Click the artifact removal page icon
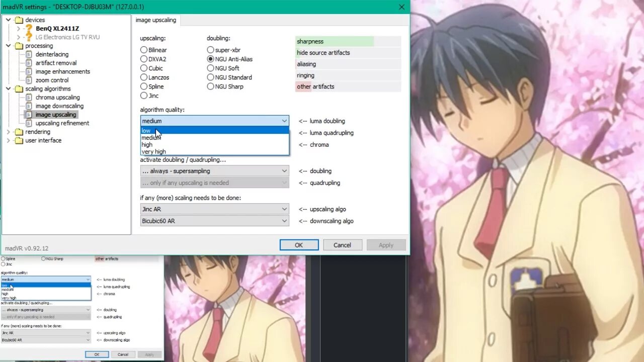 (29, 63)
